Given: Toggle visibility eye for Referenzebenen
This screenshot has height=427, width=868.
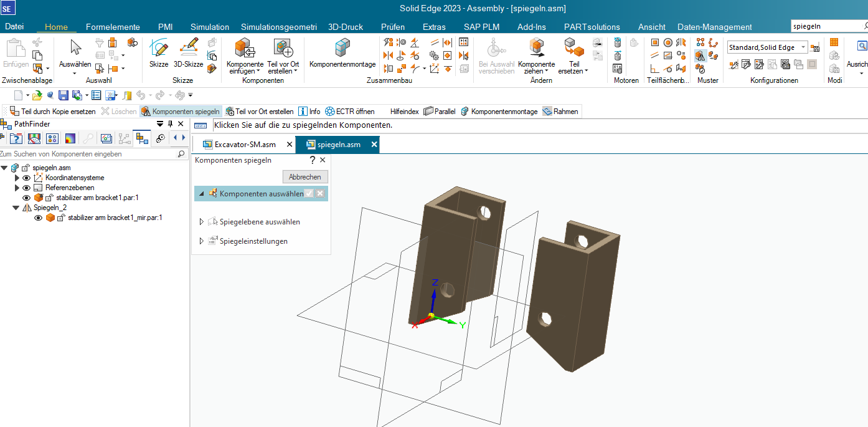Looking at the screenshot, I should coord(26,188).
